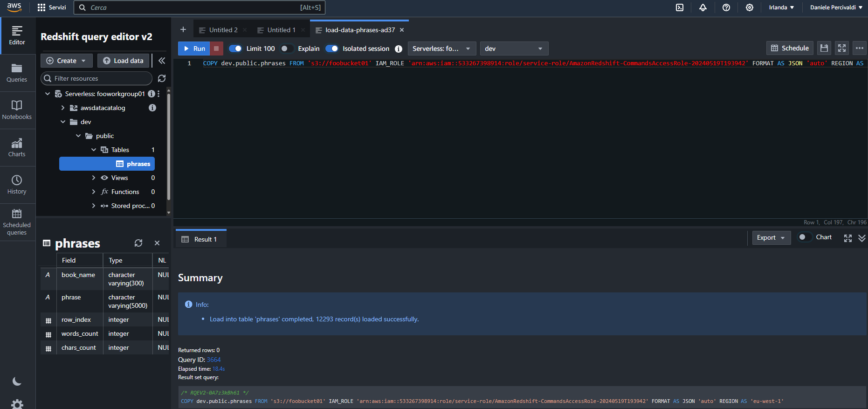Stop the running query
This screenshot has height=409, width=868.
point(216,49)
